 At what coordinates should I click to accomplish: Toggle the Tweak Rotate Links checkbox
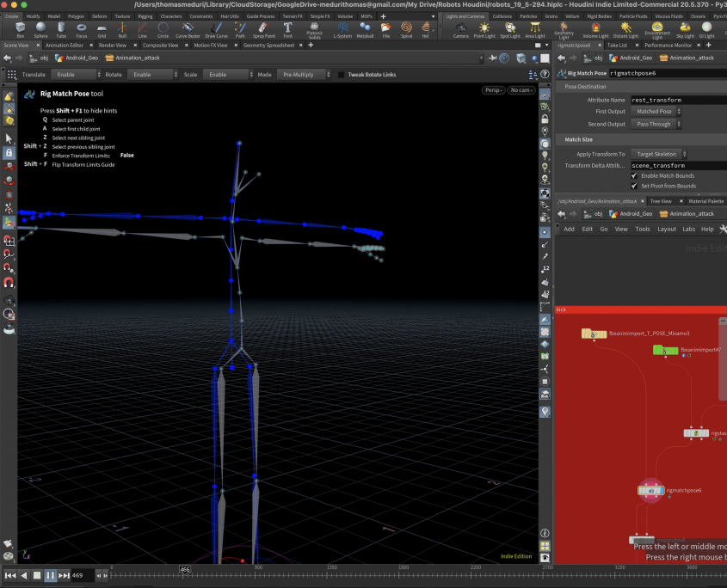pos(342,75)
